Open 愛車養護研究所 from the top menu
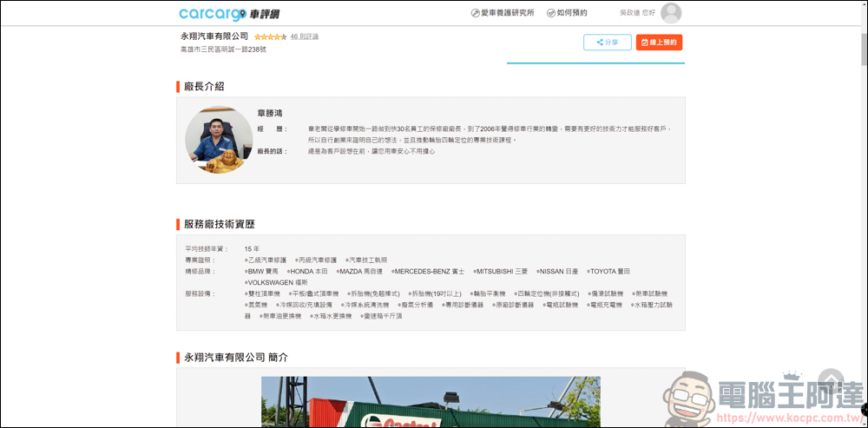This screenshot has width=868, height=428. 503,13
